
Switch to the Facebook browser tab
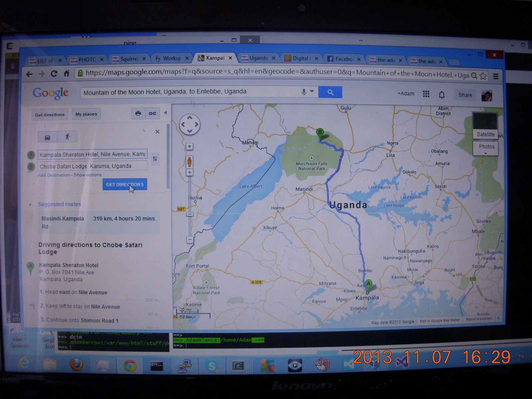[342, 59]
